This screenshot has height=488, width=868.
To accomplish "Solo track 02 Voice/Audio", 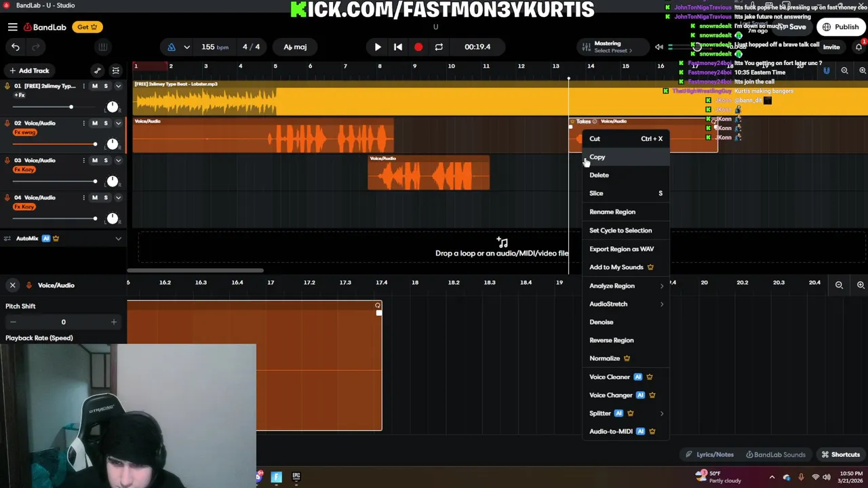I will [x=106, y=123].
